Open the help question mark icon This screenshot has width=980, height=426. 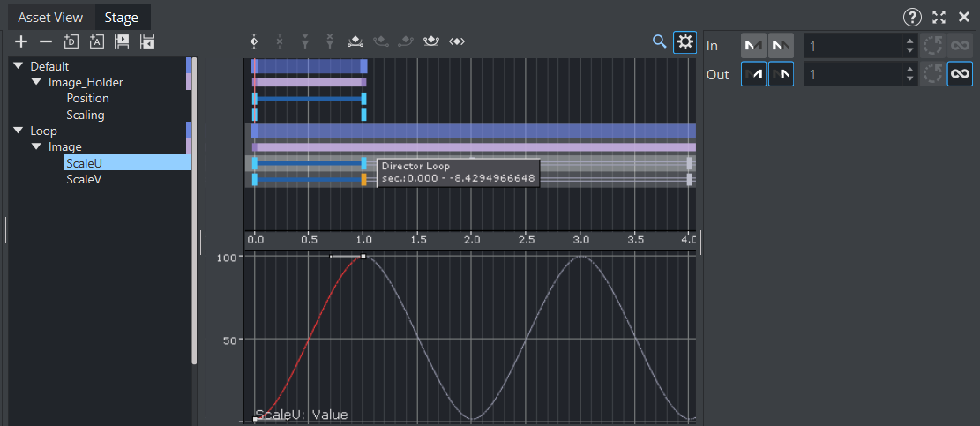click(912, 17)
